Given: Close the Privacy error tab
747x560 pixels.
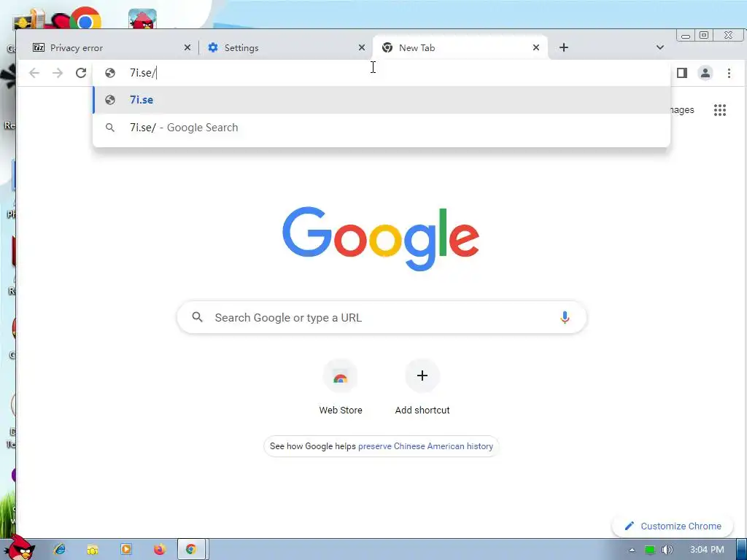Looking at the screenshot, I should click(x=187, y=47).
